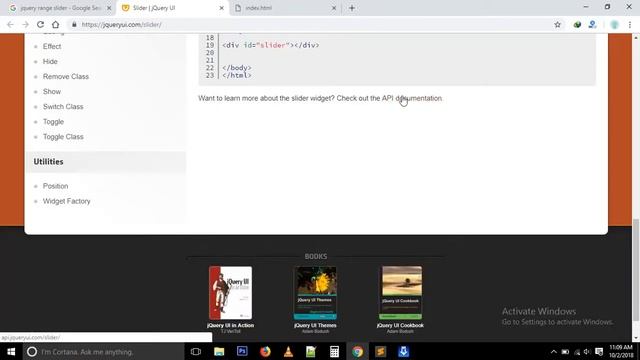Open the jQuery UI in Action book cover
This screenshot has height=360, width=640.
(x=231, y=293)
